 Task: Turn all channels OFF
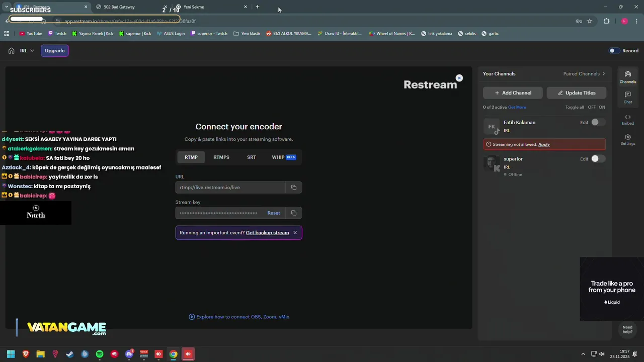[x=592, y=107]
